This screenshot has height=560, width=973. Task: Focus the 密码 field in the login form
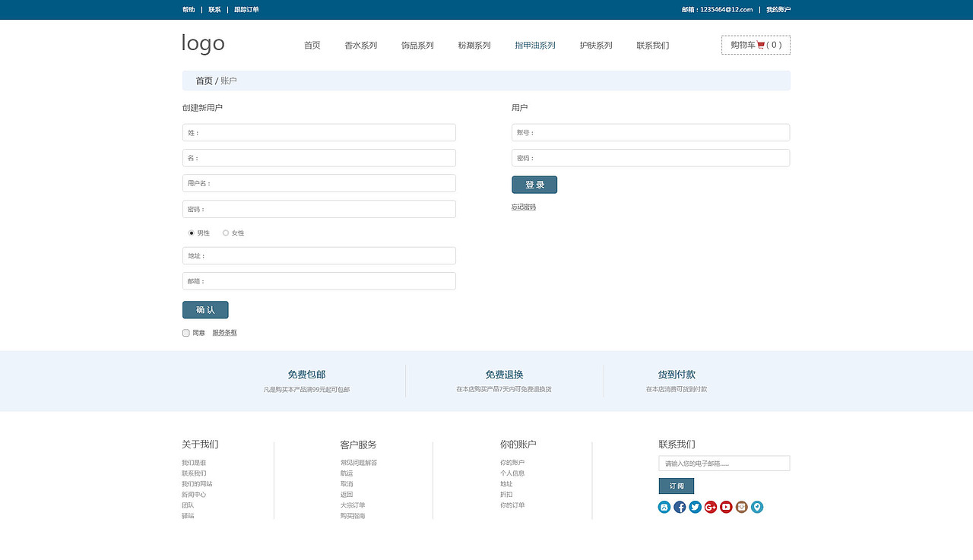tap(651, 158)
